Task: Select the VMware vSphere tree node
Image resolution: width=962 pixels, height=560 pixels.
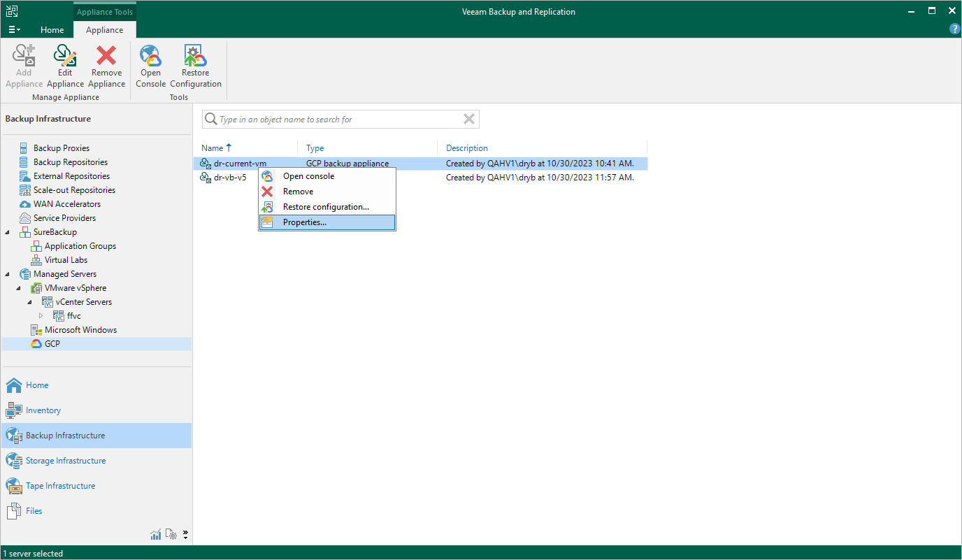Action: (76, 288)
